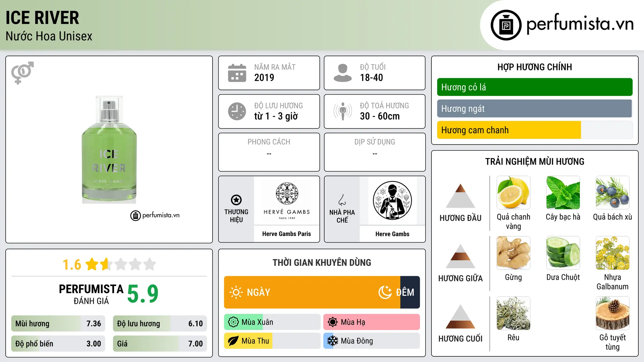The image size is (644, 362).
Task: Open the Hervé Gambs Paris 1989 brand logo
Action: click(x=287, y=200)
